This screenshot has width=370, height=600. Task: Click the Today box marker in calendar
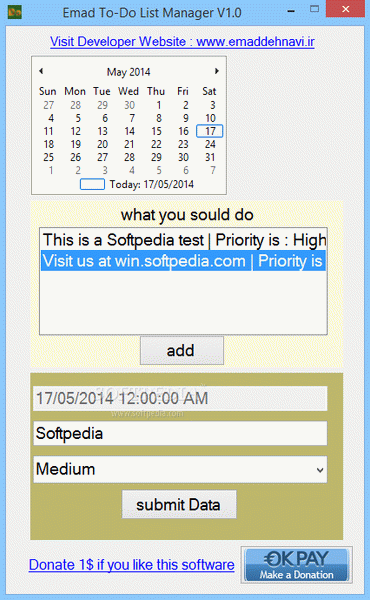point(92,184)
